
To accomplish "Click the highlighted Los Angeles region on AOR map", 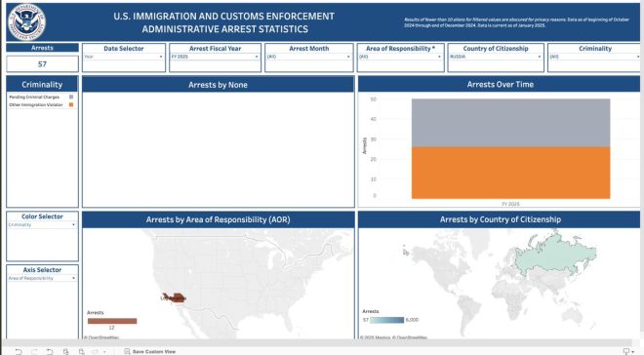I will (175, 297).
